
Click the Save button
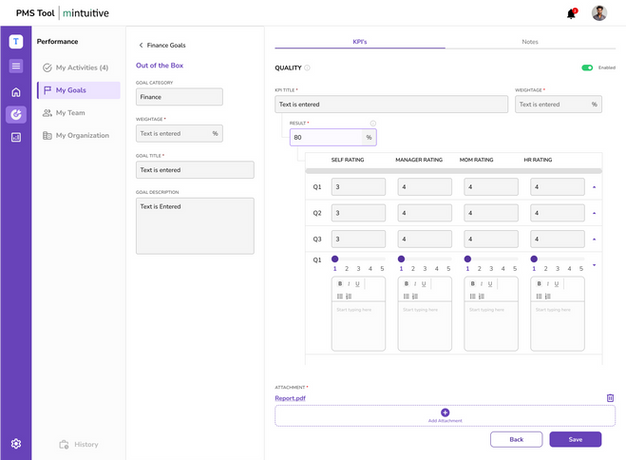tap(575, 439)
